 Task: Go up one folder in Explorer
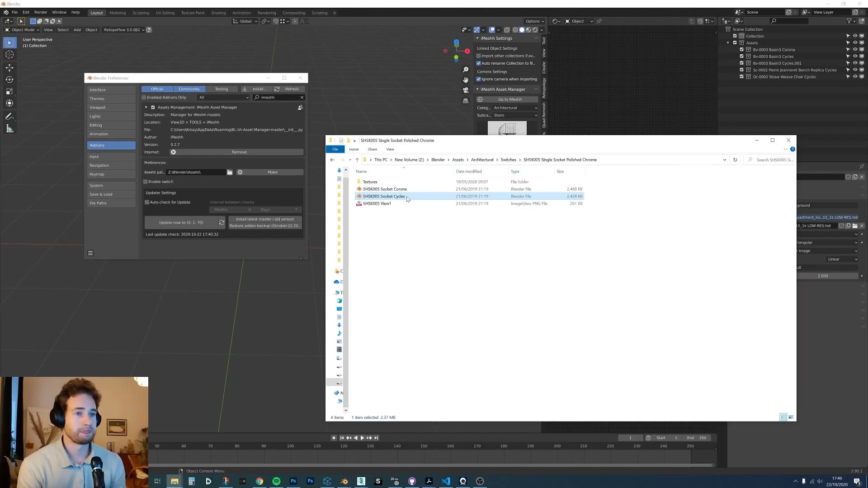[x=357, y=160]
